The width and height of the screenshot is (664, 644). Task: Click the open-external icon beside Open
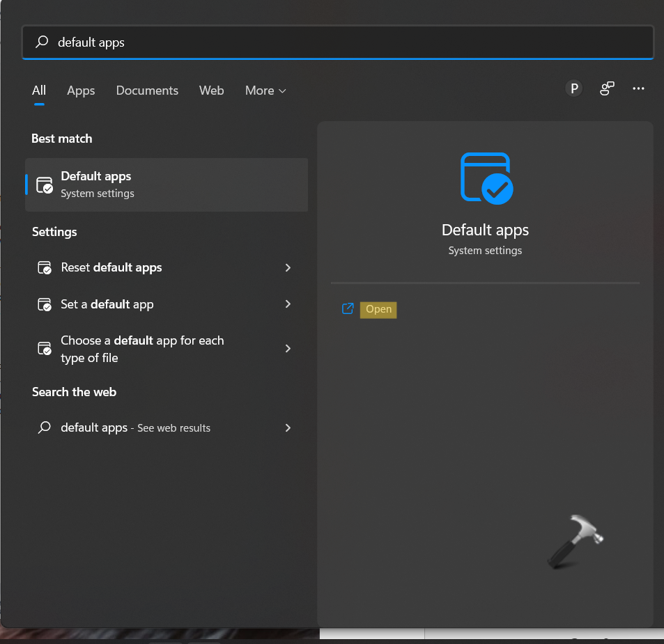pos(348,309)
